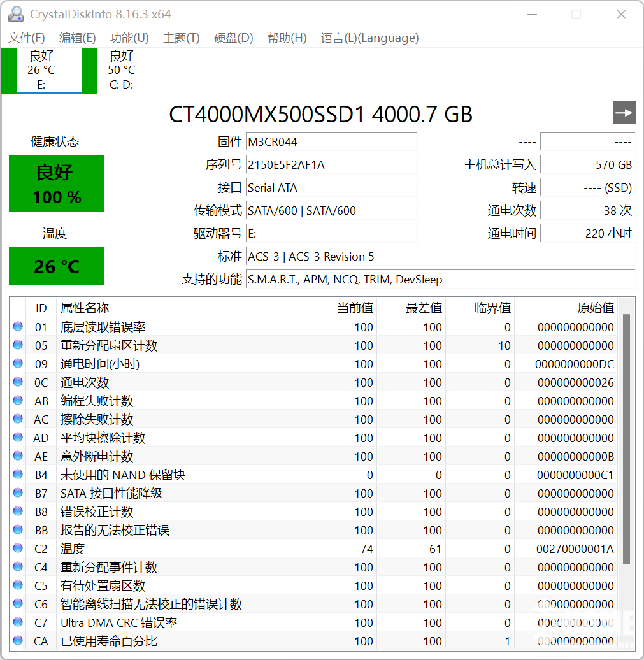
Task: Click the serial number field 2150E5F2AF1A
Action: (331, 164)
